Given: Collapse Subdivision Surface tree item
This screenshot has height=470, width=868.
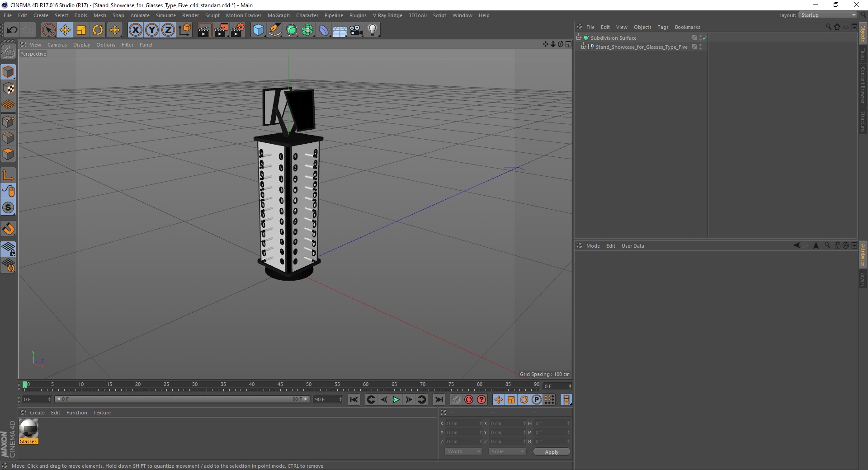Looking at the screenshot, I should point(578,38).
